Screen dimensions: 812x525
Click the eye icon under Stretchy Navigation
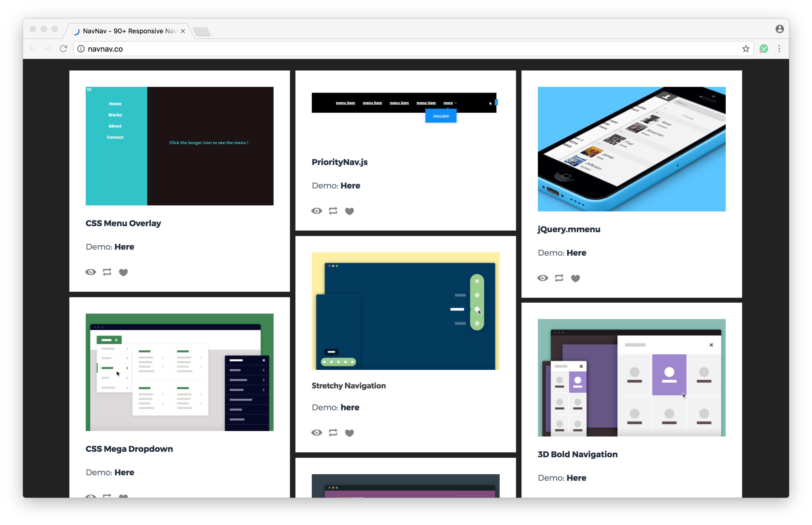[x=317, y=433]
